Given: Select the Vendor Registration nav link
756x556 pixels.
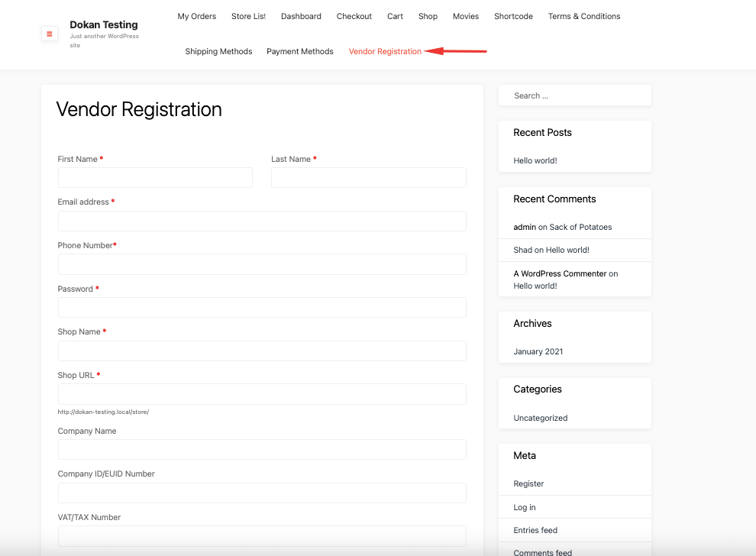Looking at the screenshot, I should pyautogui.click(x=384, y=51).
